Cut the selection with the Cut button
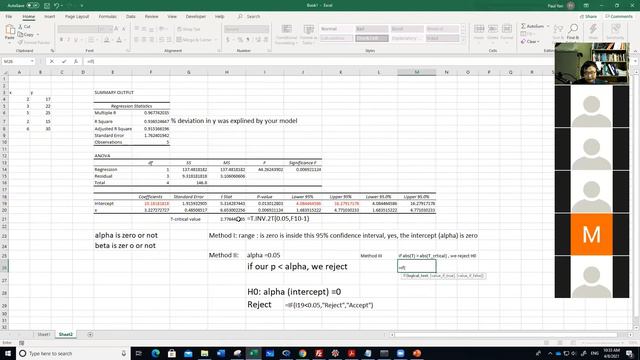This screenshot has width=640, height=360. click(x=24, y=27)
